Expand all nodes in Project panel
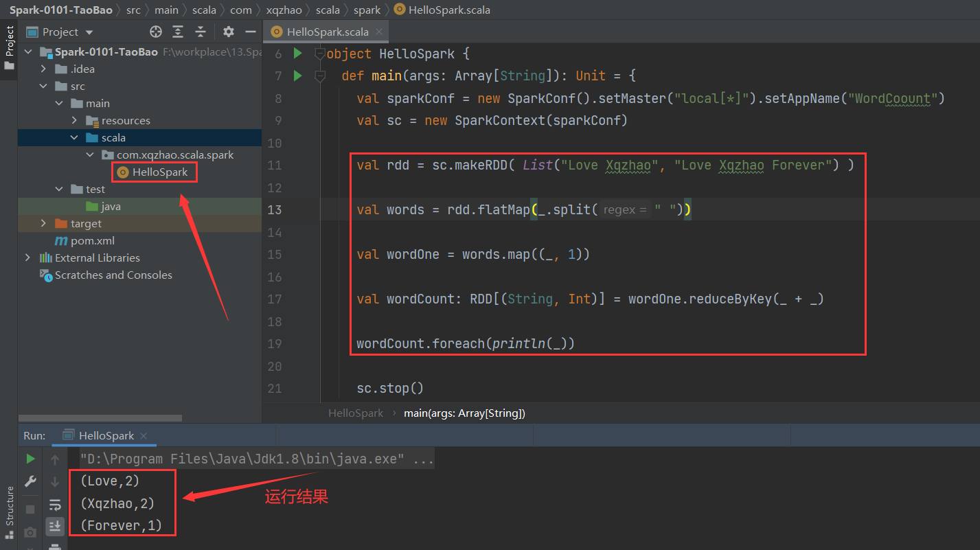Screen dimensions: 980x550 point(178,32)
